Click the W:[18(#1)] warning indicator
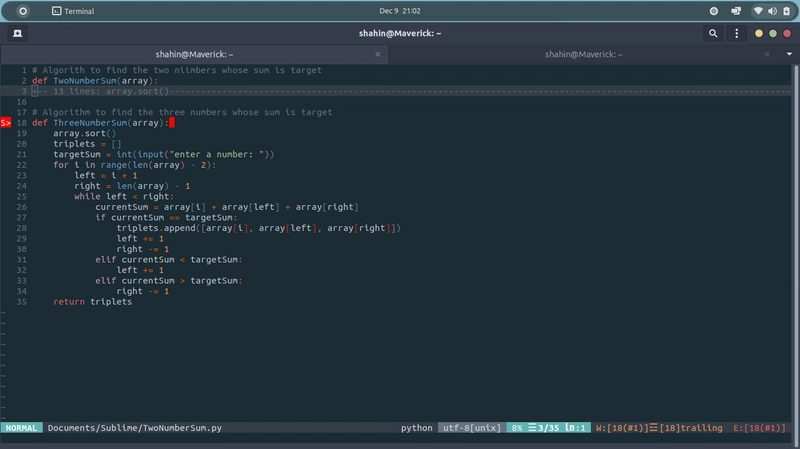The height and width of the screenshot is (449, 800). click(x=620, y=428)
